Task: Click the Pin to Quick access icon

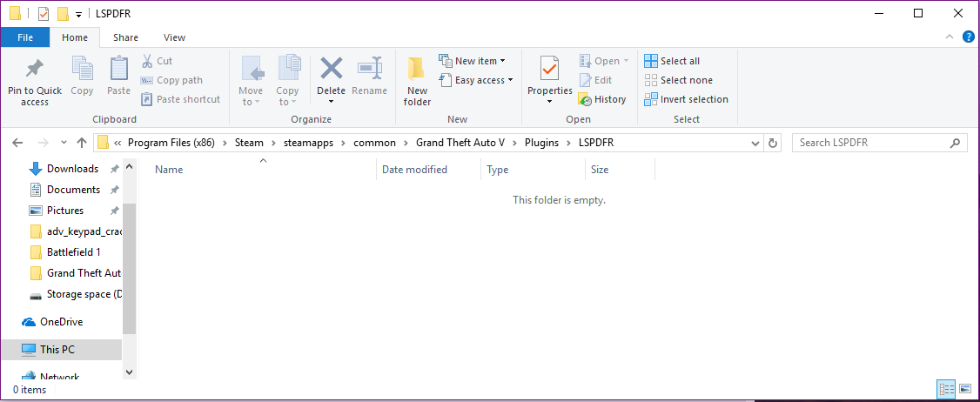Action: click(34, 70)
